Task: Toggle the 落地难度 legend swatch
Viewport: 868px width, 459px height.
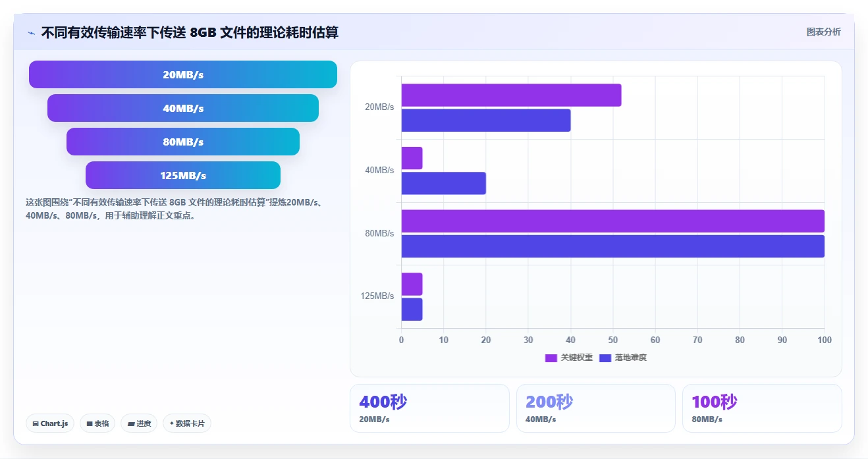Action: tap(606, 358)
